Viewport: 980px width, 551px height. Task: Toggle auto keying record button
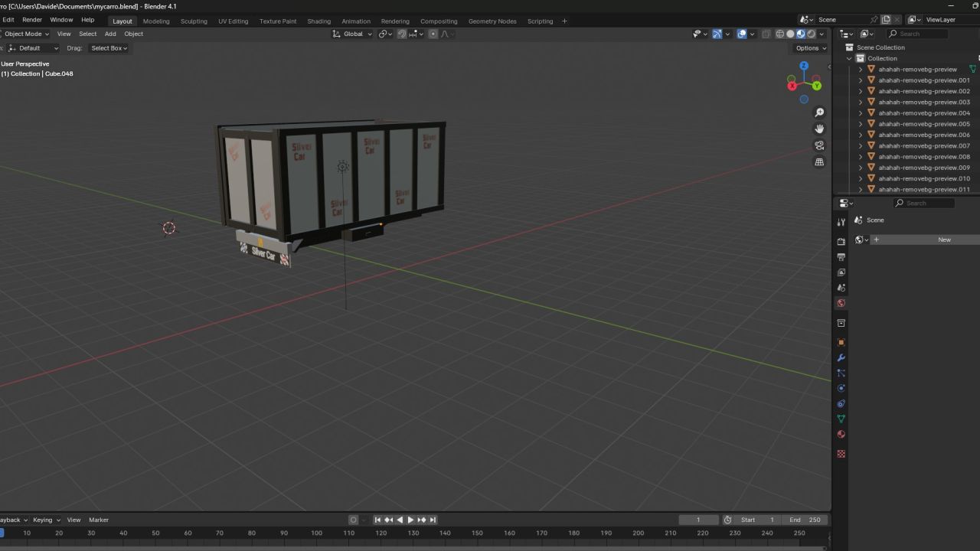point(354,520)
